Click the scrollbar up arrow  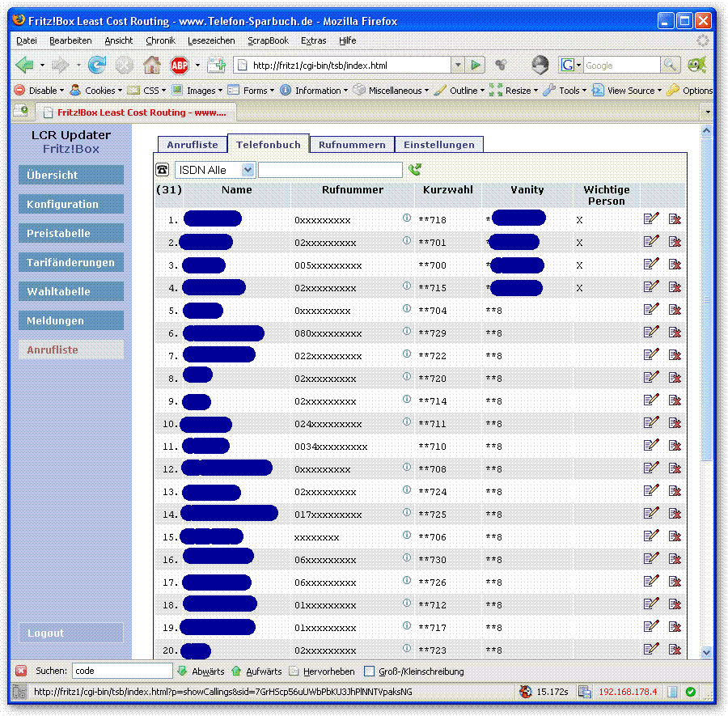tap(706, 131)
